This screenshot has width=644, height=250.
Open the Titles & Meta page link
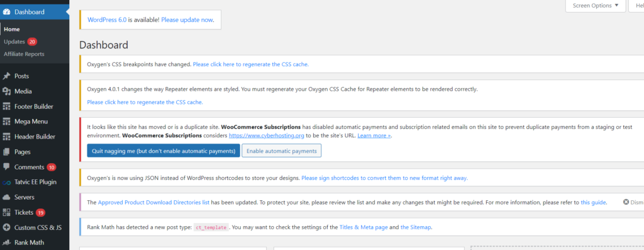point(364,227)
